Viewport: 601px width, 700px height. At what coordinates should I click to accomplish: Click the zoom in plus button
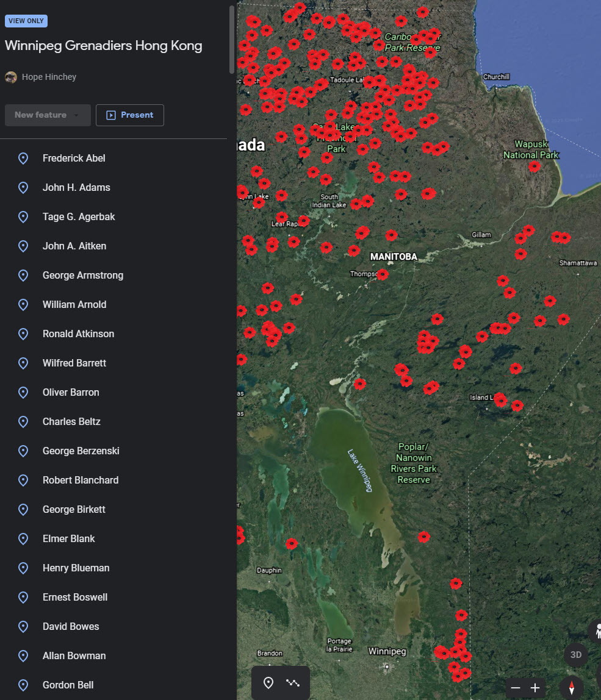pos(535,688)
